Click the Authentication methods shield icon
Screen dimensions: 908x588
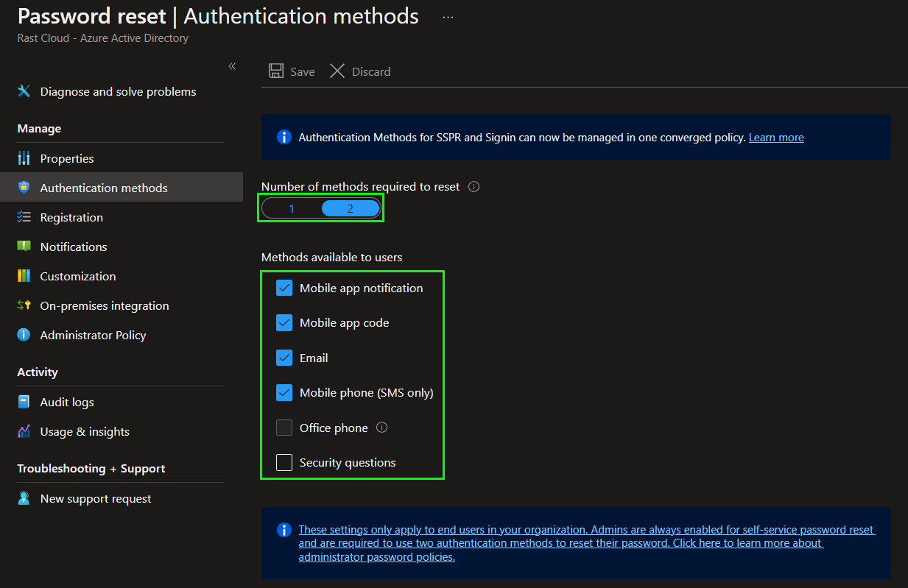[24, 188]
